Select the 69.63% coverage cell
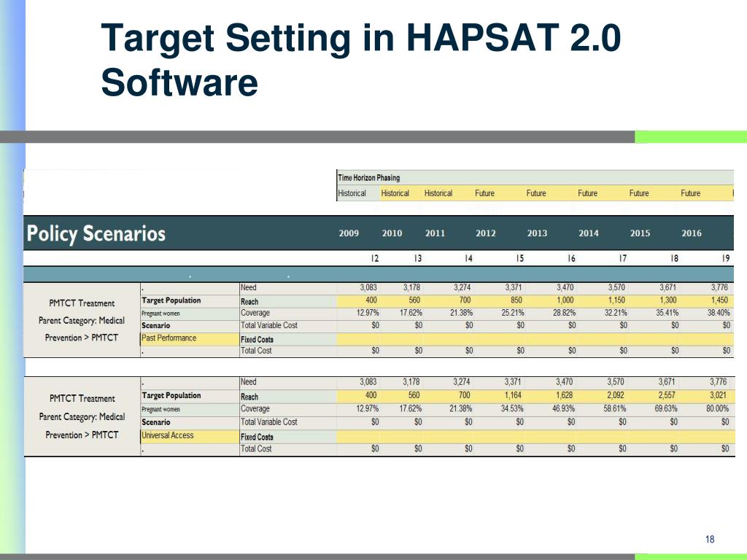The height and width of the screenshot is (560, 747). point(666,408)
